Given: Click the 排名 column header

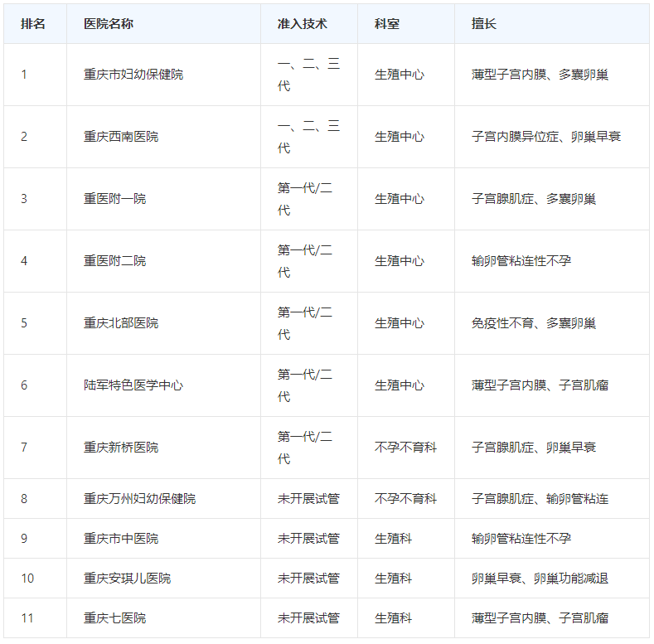Looking at the screenshot, I should click(33, 24).
